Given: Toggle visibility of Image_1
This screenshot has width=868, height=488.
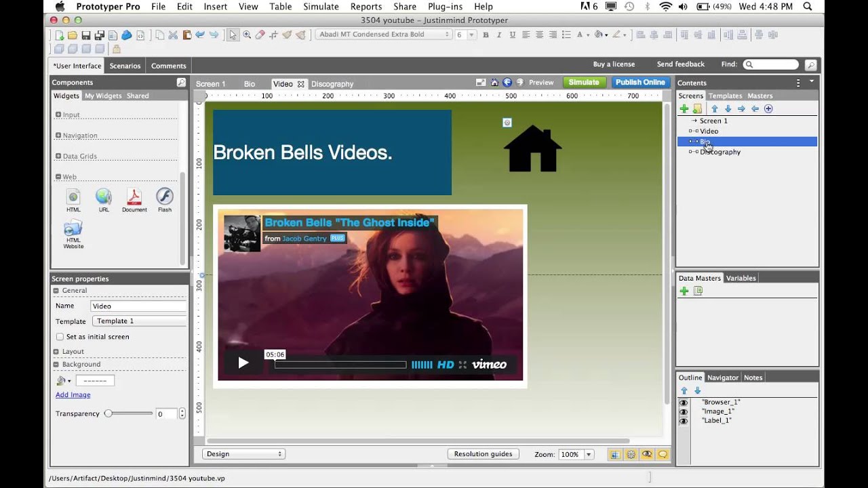Looking at the screenshot, I should (x=684, y=411).
